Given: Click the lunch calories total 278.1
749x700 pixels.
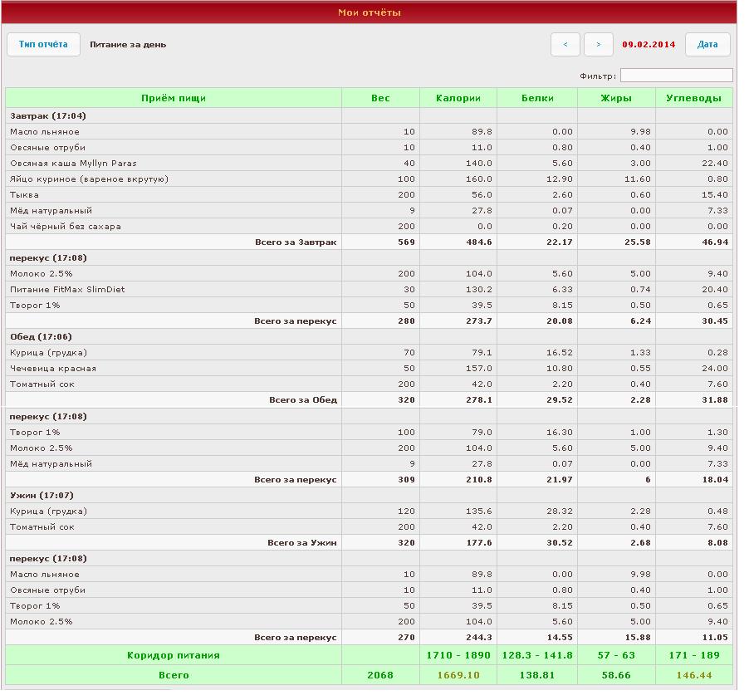Looking at the screenshot, I should click(x=479, y=400).
